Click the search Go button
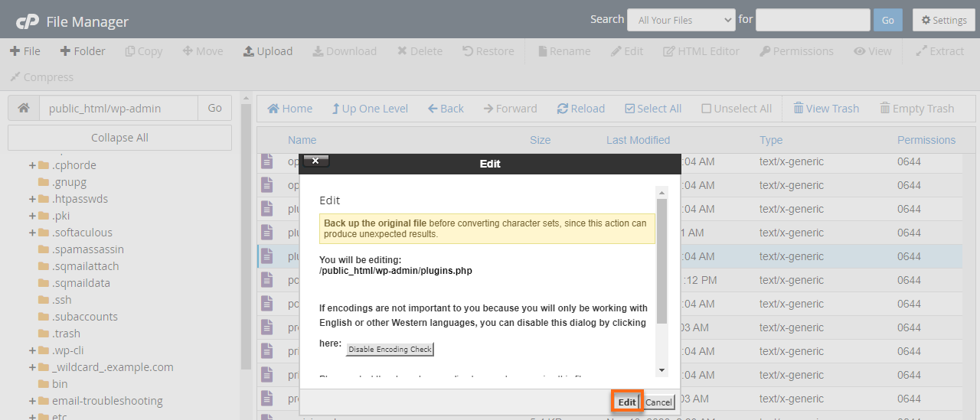This screenshot has height=420, width=980. pyautogui.click(x=888, y=20)
